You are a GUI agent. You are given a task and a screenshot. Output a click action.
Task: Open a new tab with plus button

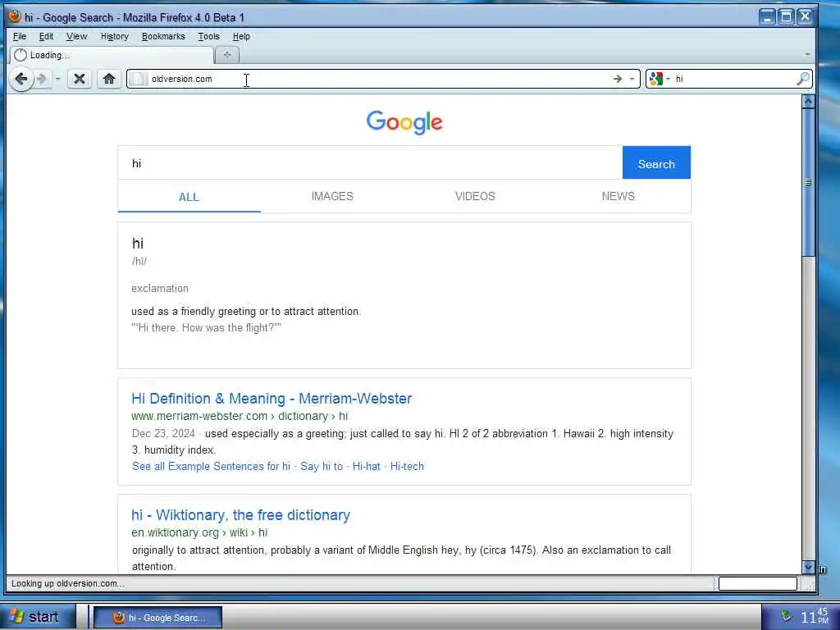227,55
